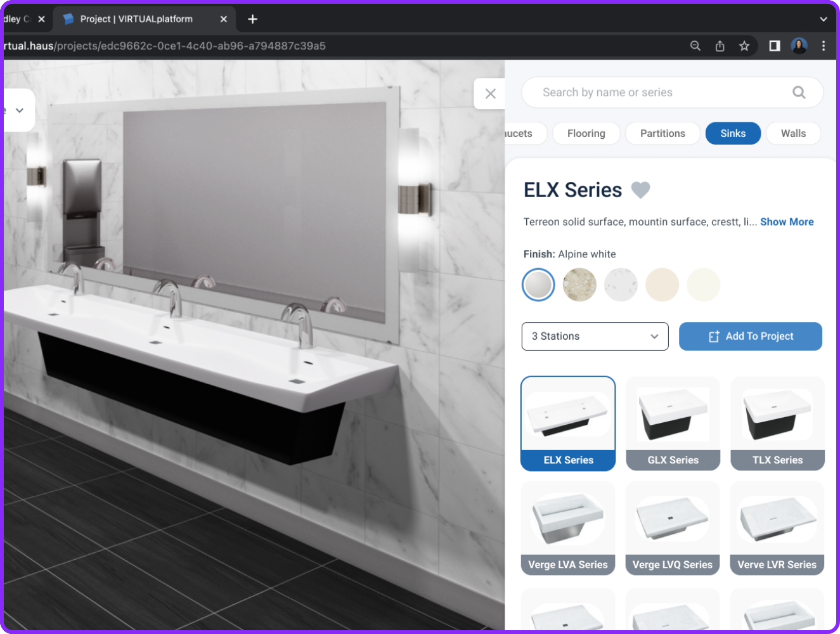Close the product panel with the X button
Viewport: 840px width, 634px height.
[x=490, y=94]
